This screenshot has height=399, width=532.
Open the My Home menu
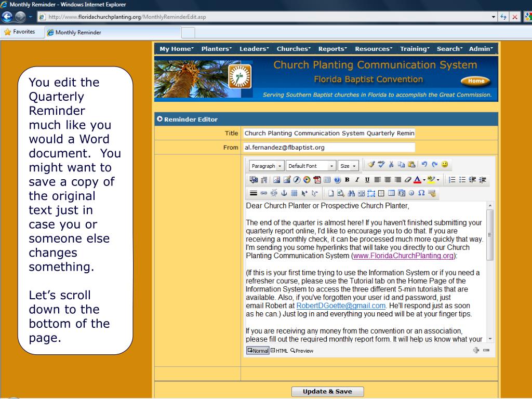pyautogui.click(x=177, y=49)
